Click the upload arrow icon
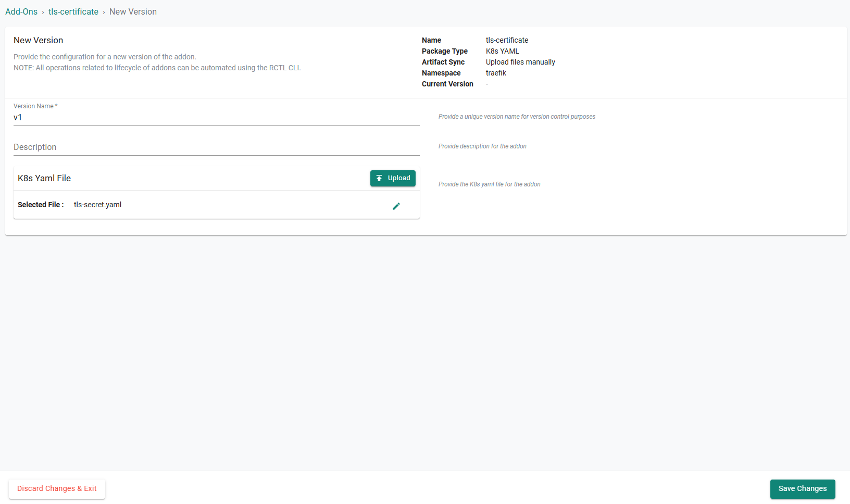Screen dimensions: 850x504 (x=379, y=178)
